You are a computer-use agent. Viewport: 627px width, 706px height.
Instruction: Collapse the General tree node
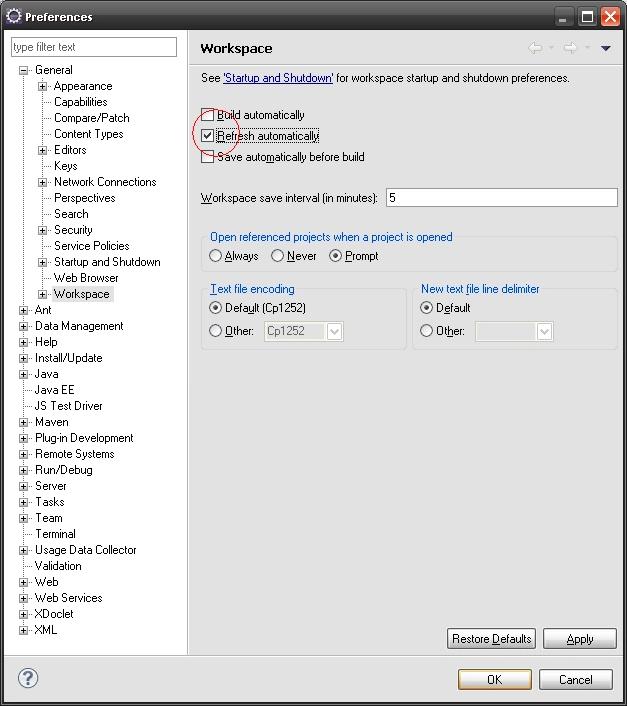click(x=24, y=70)
